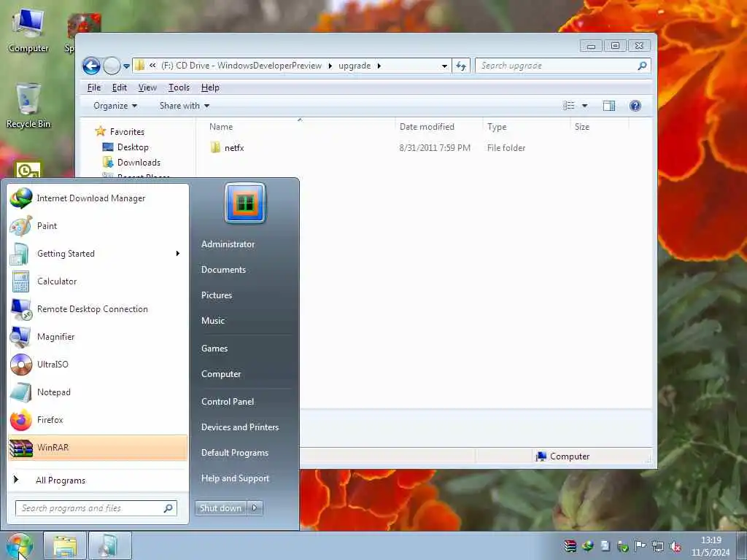
Task: Open Internet Download Manager from Start menu
Action: [98, 198]
